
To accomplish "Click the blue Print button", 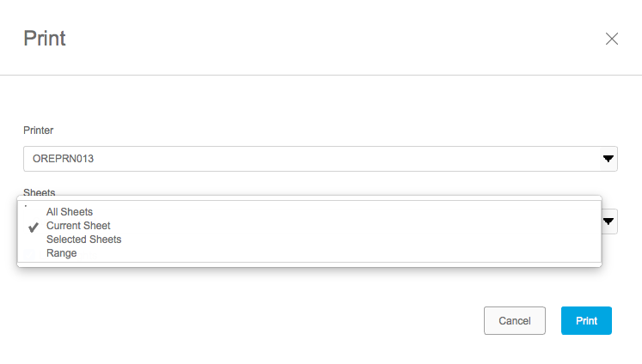I will point(586,320).
